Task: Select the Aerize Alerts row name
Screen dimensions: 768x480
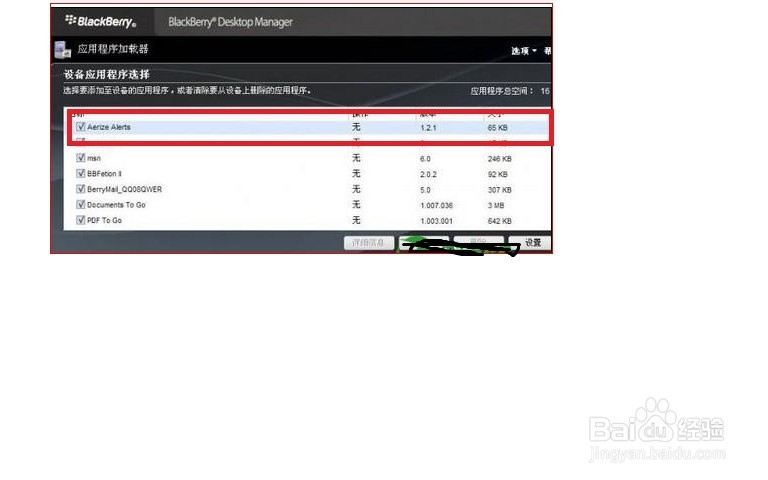Action: coord(109,127)
